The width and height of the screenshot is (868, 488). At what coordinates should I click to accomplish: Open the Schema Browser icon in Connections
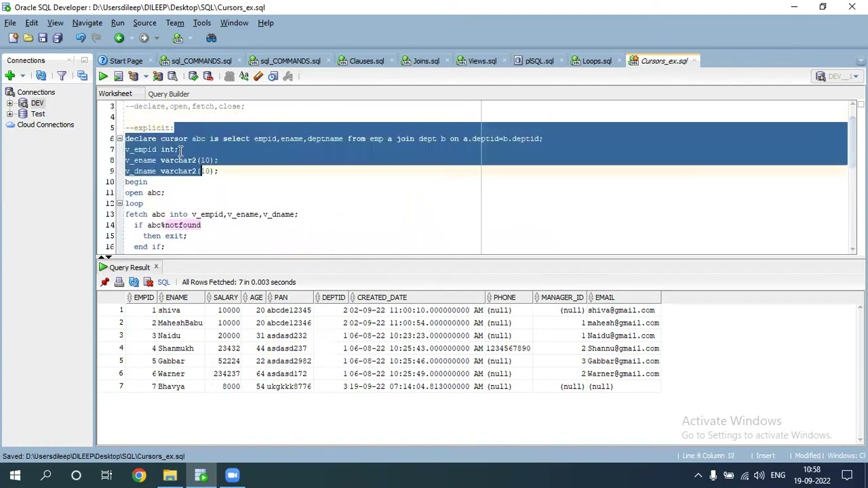click(82, 76)
